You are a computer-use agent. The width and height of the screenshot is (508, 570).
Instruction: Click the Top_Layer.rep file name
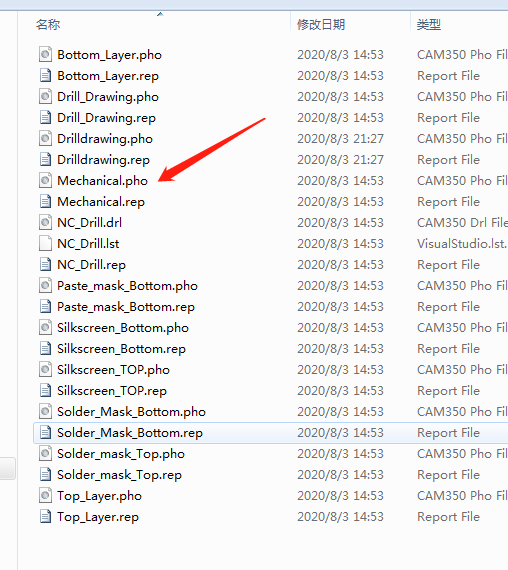point(98,517)
